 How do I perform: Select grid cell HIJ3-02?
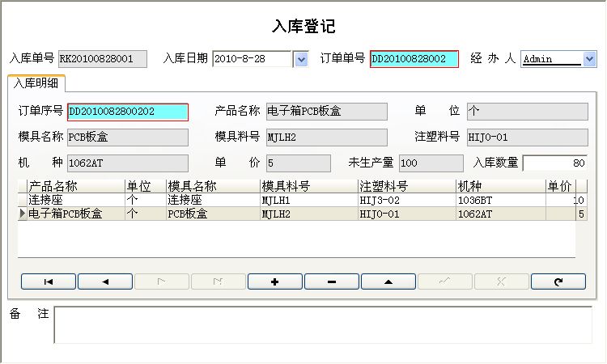pyautogui.click(x=407, y=200)
